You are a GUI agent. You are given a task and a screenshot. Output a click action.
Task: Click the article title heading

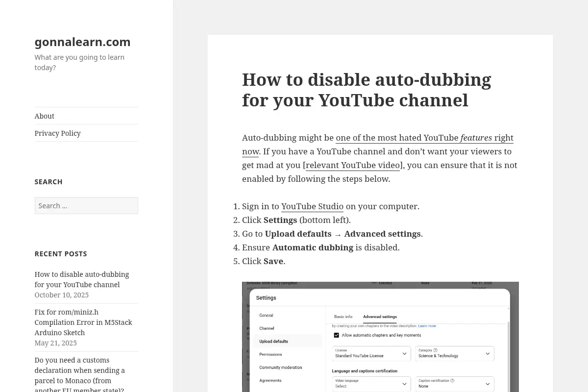click(367, 90)
